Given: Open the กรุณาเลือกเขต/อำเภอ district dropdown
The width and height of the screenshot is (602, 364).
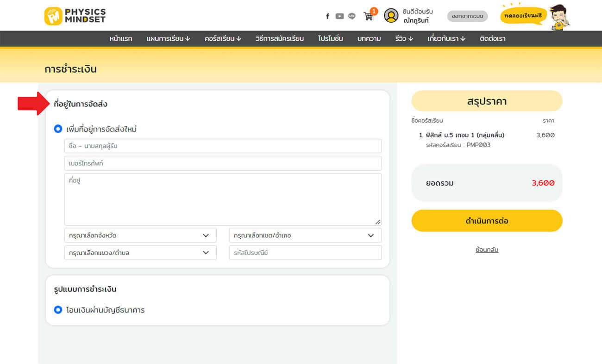Looking at the screenshot, I should 305,235.
